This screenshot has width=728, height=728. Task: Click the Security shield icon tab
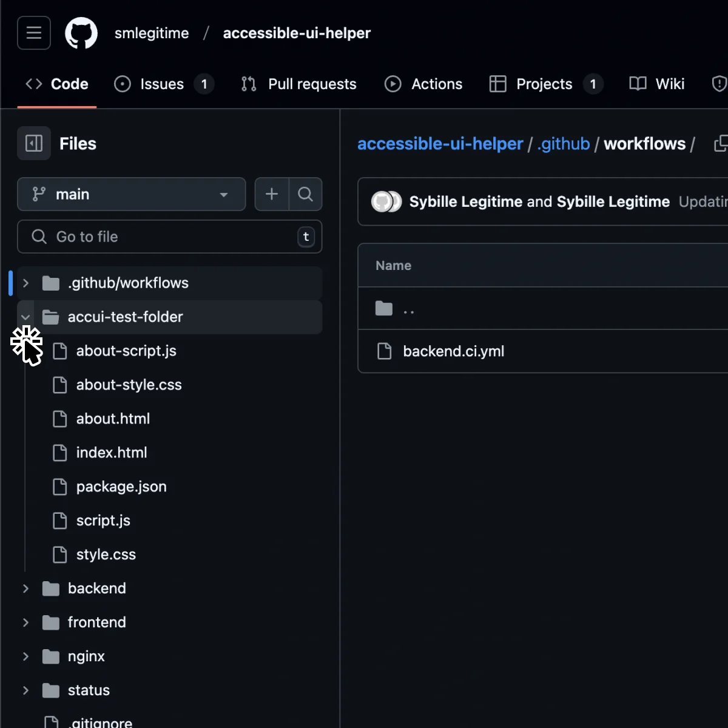click(719, 84)
